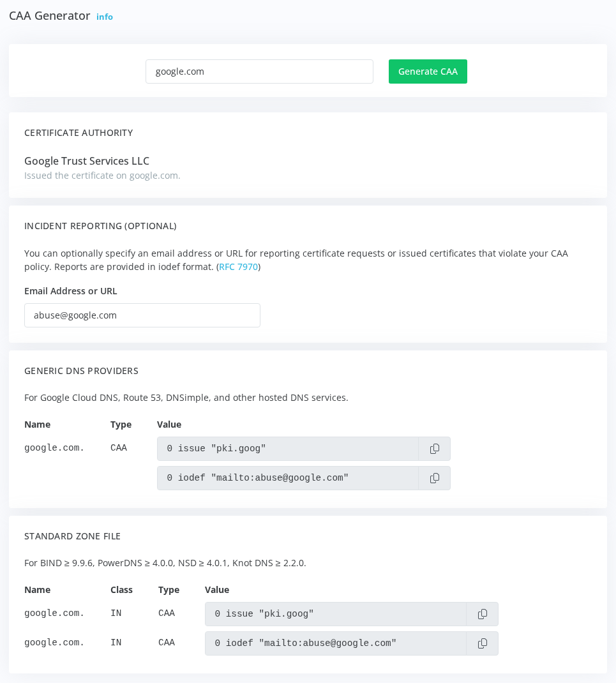Click google.com. name in zone file iodef row
The height and width of the screenshot is (683, 616).
pyautogui.click(x=54, y=643)
